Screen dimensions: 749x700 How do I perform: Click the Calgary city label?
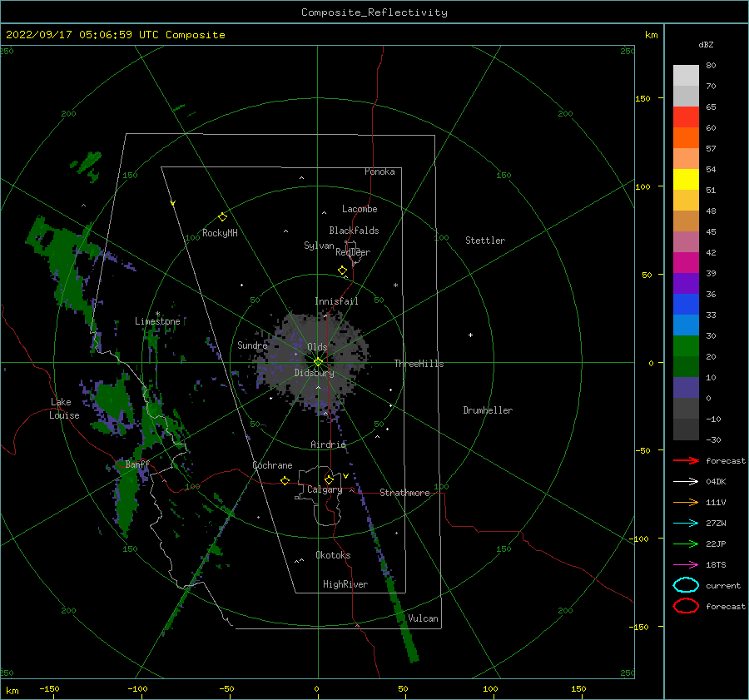(x=325, y=489)
